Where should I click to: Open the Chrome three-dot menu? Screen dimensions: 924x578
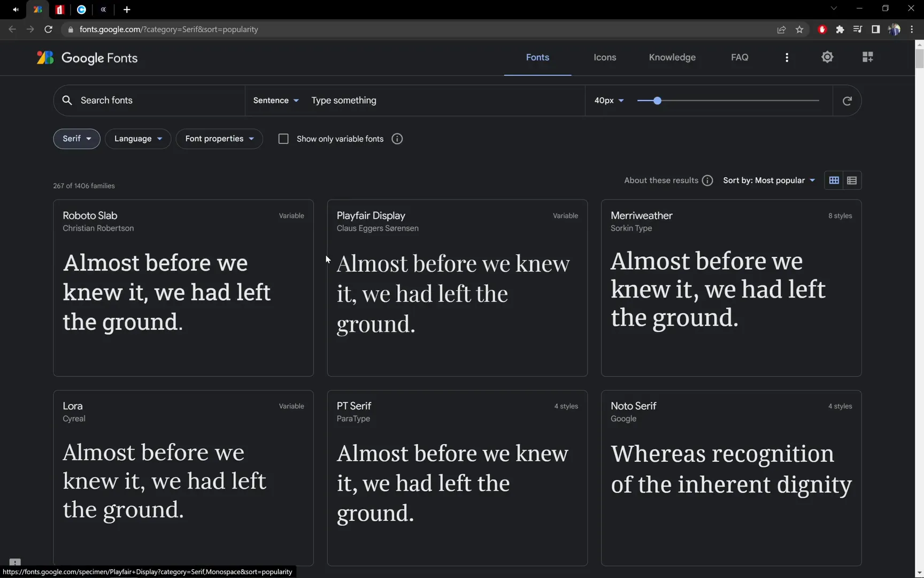click(x=912, y=29)
